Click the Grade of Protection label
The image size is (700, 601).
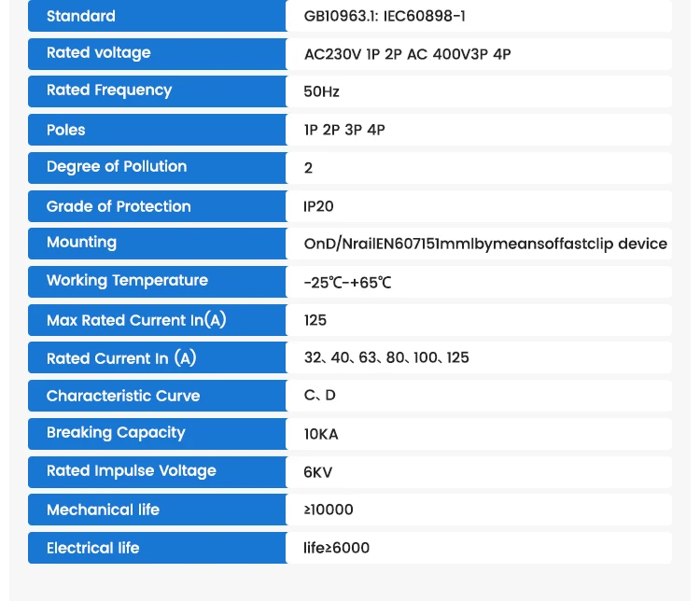coord(119,207)
